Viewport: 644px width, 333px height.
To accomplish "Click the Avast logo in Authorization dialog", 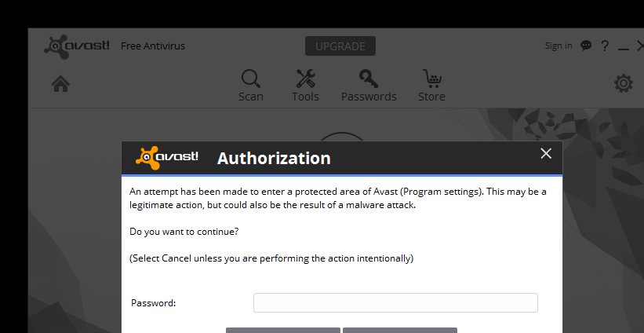I will coord(167,157).
